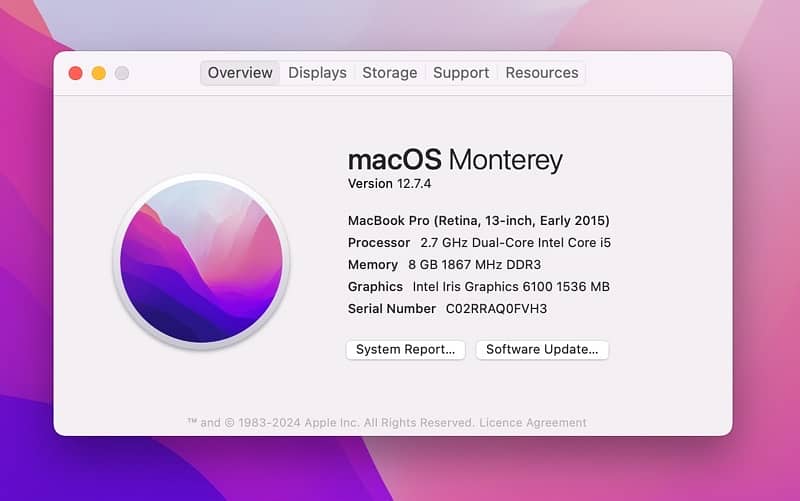Minimize window with yellow button

coord(99,73)
